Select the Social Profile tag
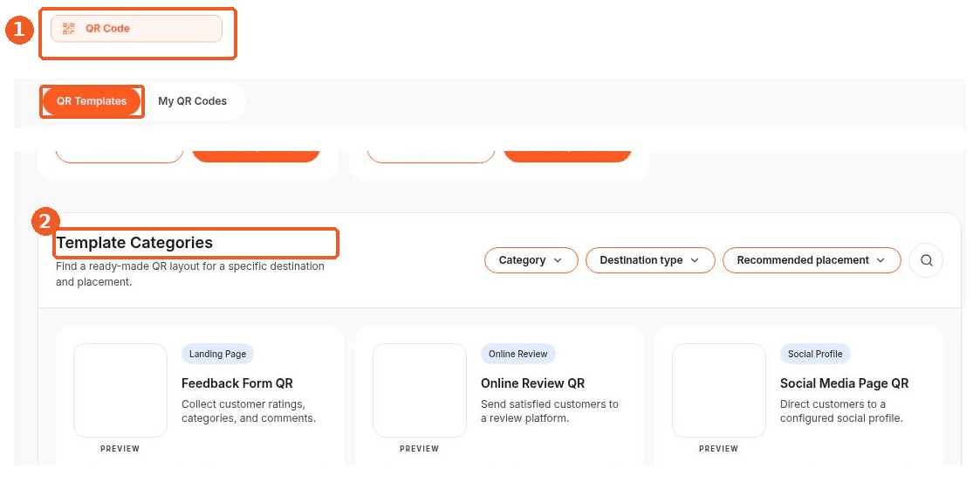The height and width of the screenshot is (483, 980). coord(815,354)
